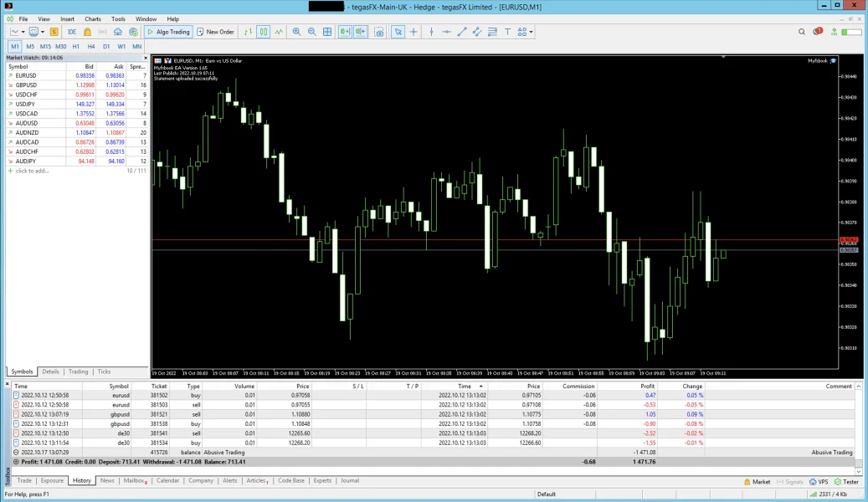868x502 pixels.
Task: Click the zoom in magnifier icon
Action: click(x=296, y=32)
